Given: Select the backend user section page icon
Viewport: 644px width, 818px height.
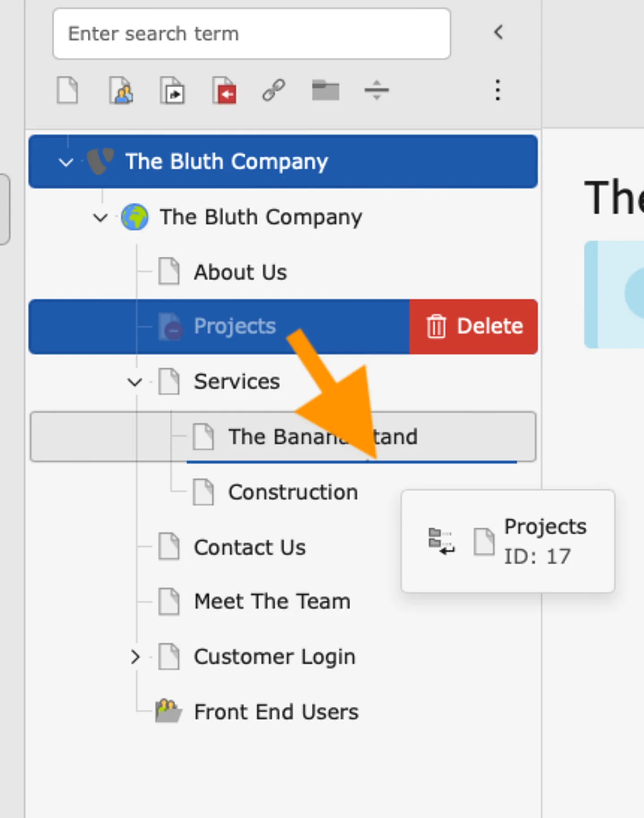Looking at the screenshot, I should pyautogui.click(x=121, y=90).
